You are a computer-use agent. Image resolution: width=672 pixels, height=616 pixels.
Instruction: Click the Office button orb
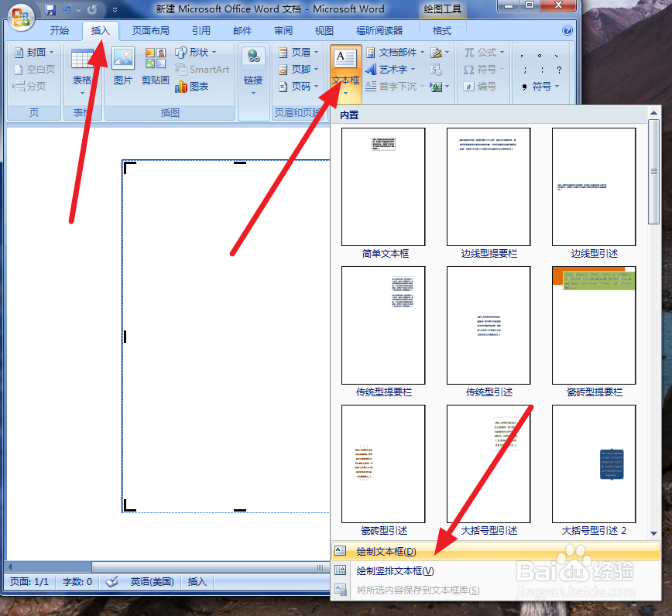[21, 17]
